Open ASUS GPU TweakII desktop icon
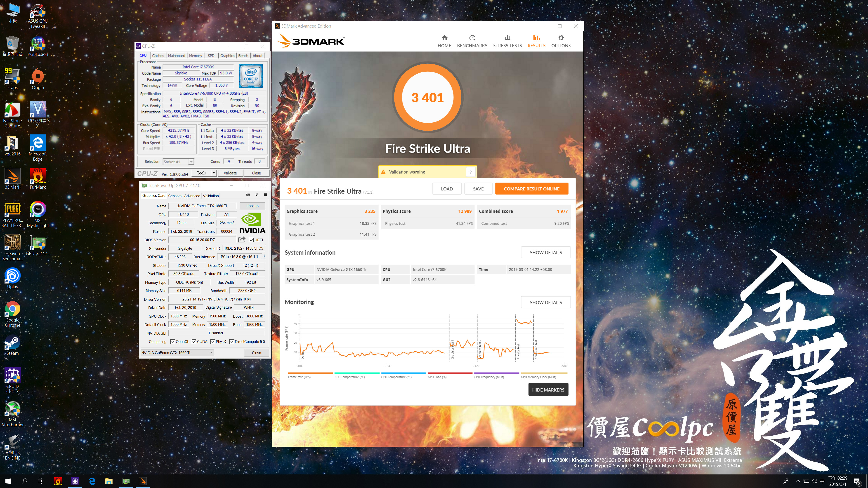Screen dimensions: 868x488 pyautogui.click(x=38, y=16)
